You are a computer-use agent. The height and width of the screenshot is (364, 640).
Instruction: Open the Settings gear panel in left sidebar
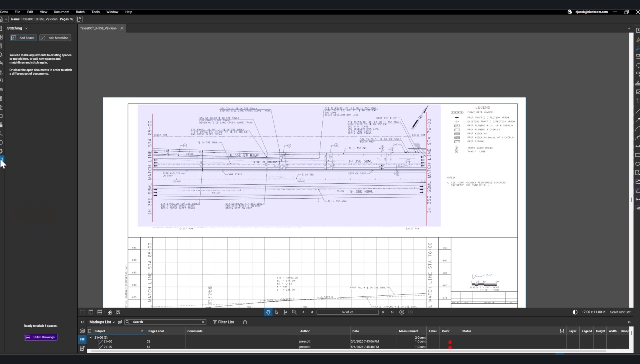coord(1,151)
